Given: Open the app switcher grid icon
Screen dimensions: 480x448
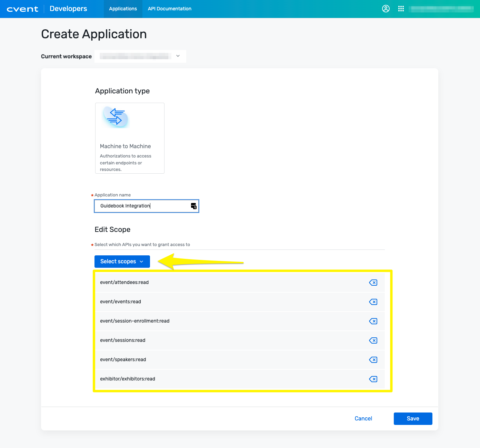Looking at the screenshot, I should [x=401, y=9].
